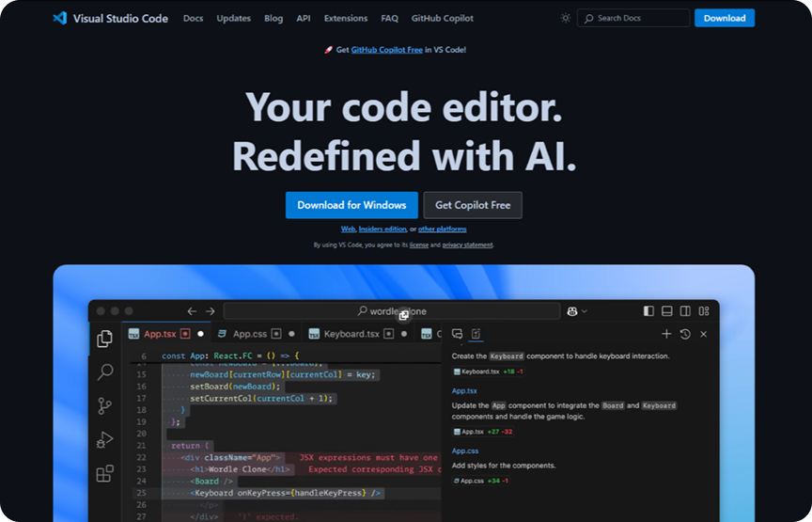Click the unsaved dot on App.css tab
The height and width of the screenshot is (522, 812).
291,334
